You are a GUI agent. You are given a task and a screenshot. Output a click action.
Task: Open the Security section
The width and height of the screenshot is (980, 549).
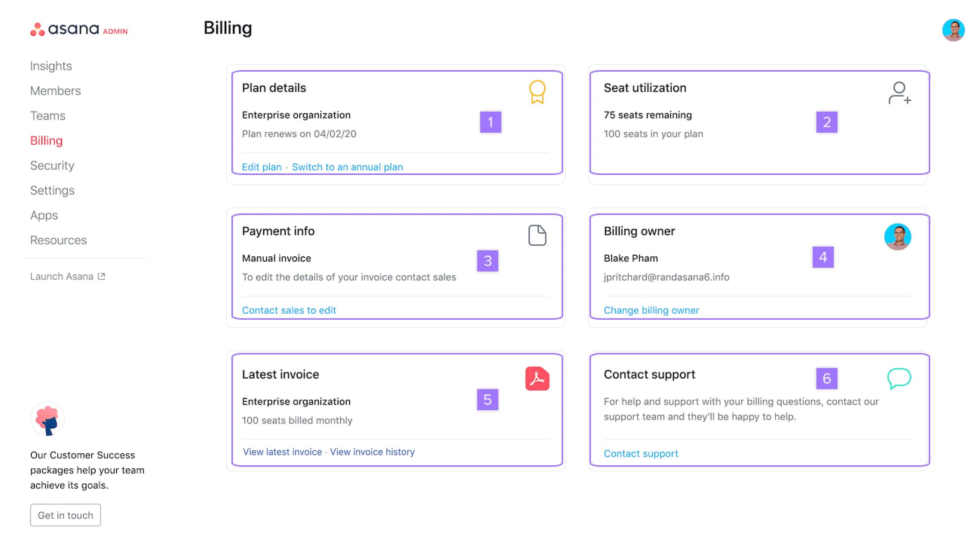click(x=52, y=165)
